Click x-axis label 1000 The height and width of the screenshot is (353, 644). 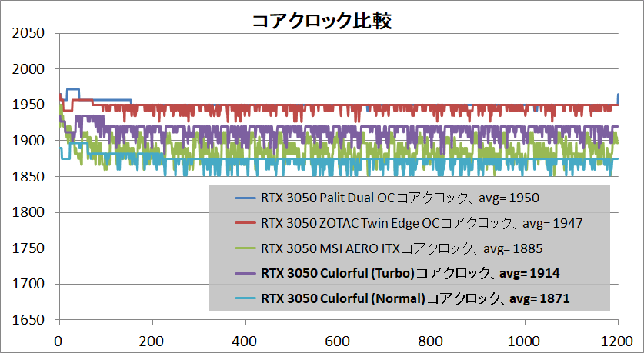(525, 341)
